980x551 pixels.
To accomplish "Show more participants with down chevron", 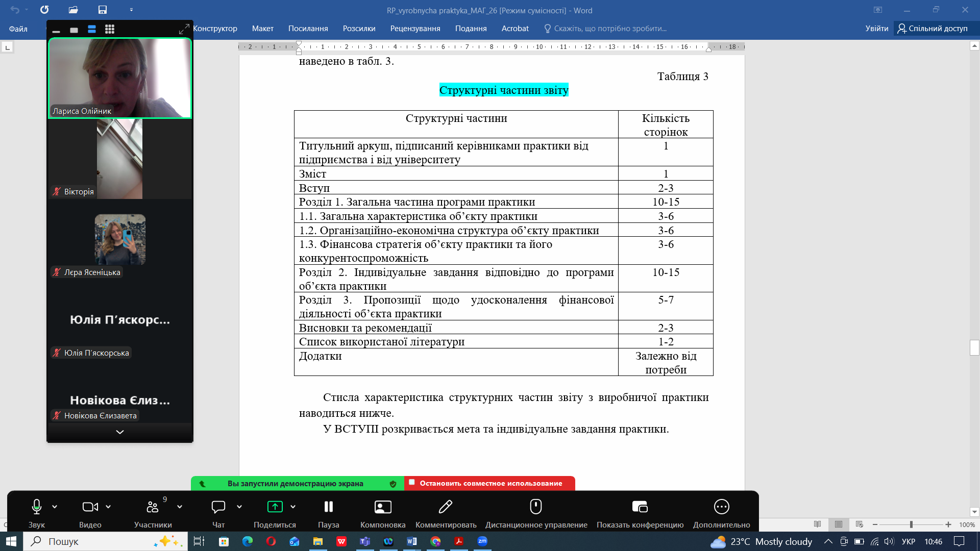I will point(120,432).
